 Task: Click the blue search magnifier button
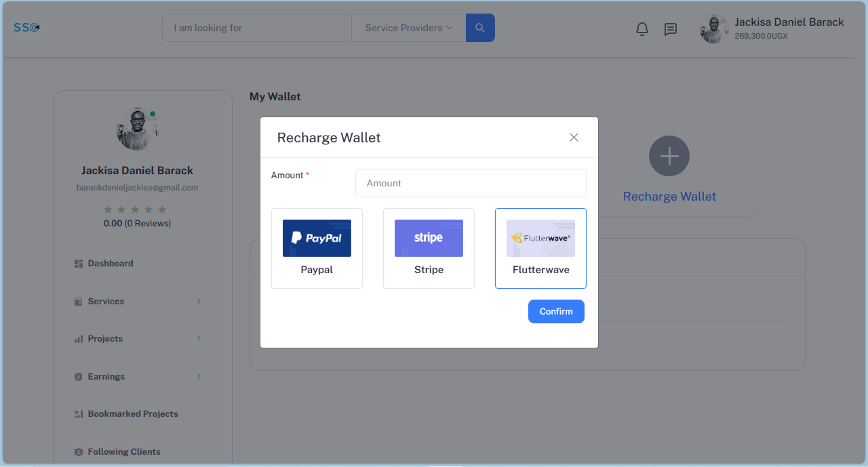tap(480, 28)
